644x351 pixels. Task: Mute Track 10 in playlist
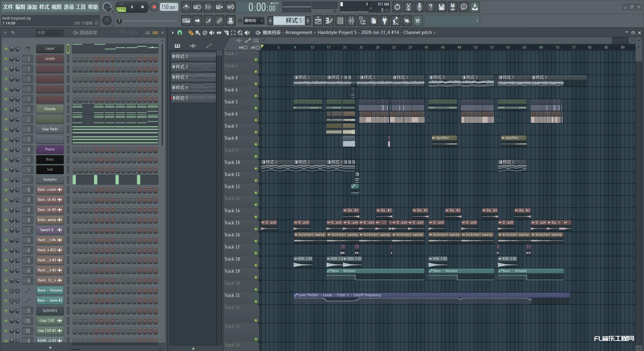256,168
